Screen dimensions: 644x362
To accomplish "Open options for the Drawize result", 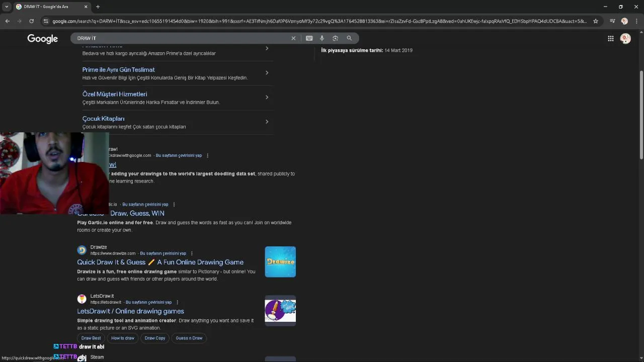I will [192, 253].
